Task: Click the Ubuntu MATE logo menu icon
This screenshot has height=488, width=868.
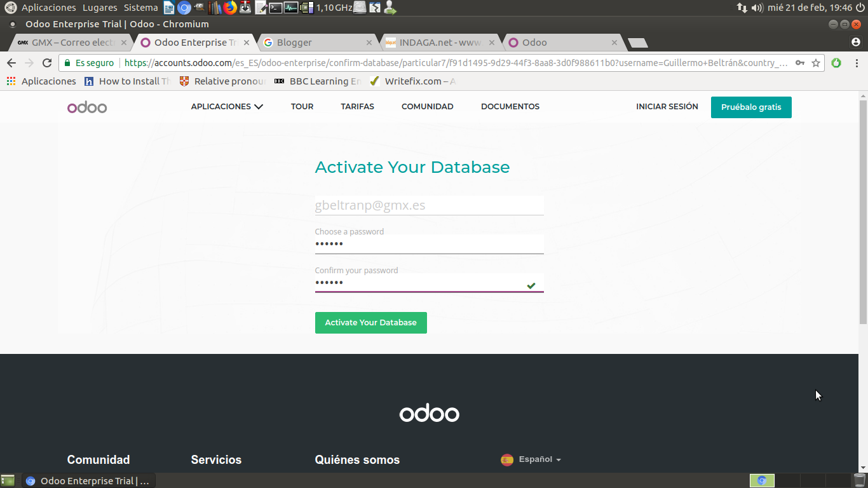Action: tap(10, 8)
